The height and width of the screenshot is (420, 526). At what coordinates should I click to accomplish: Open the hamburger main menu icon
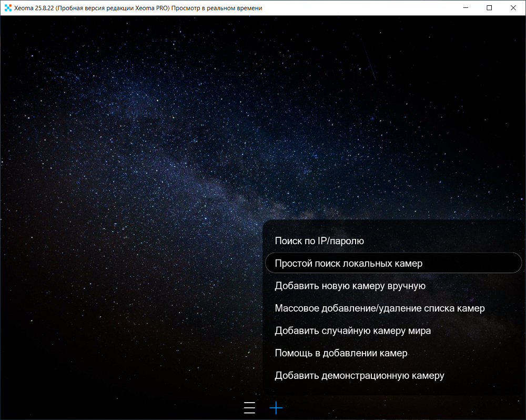249,408
